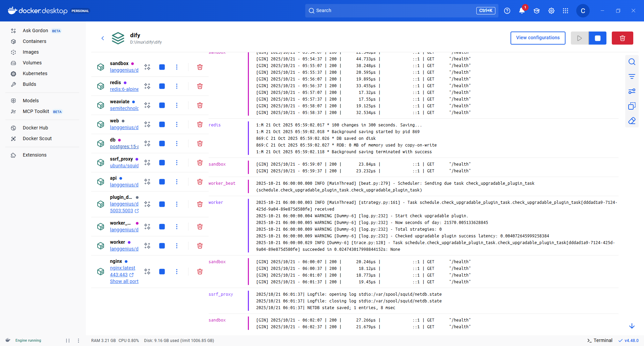Click the copy logs icon

632,106
